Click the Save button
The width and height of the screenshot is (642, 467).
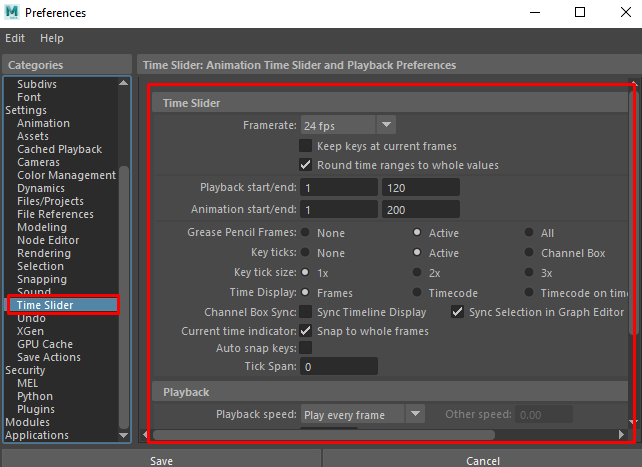pos(160,460)
